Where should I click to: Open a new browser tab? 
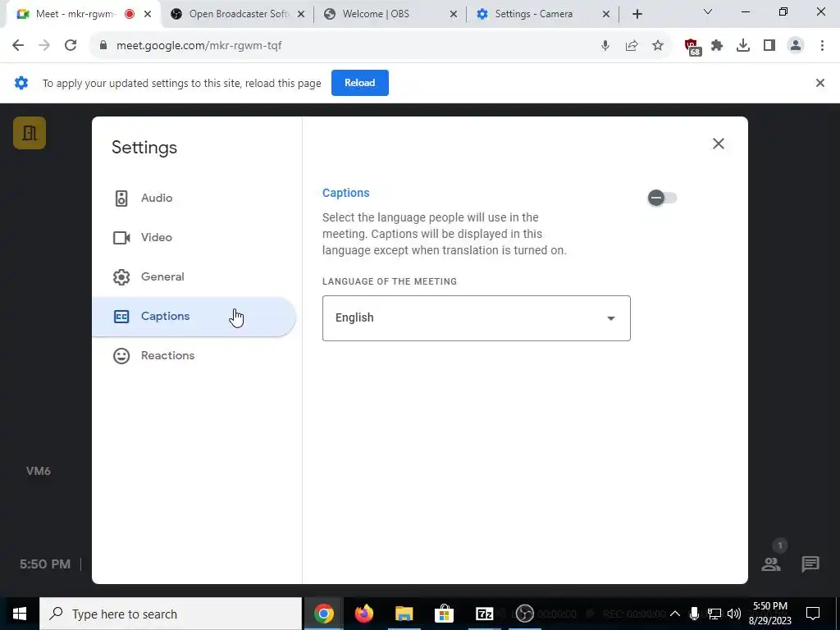point(637,15)
